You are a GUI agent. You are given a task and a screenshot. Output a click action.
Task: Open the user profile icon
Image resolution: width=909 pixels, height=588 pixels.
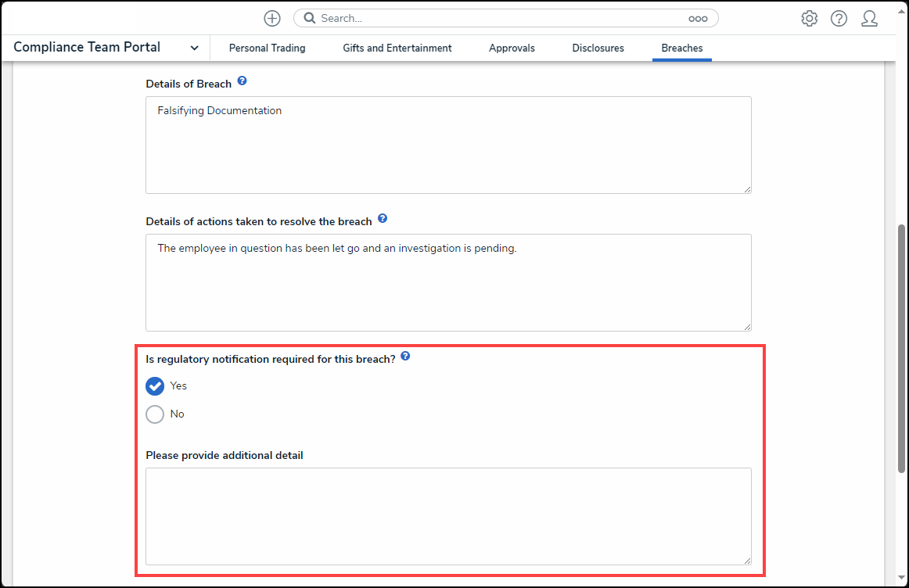[x=869, y=18]
